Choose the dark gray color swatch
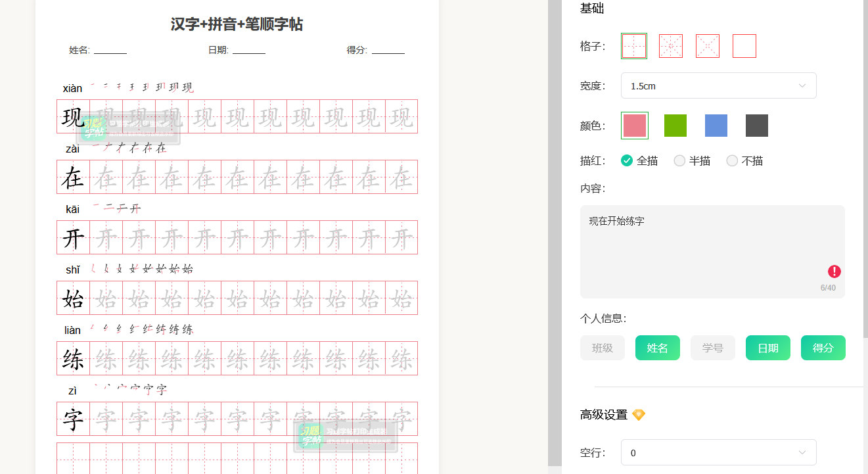This screenshot has height=474, width=868. (x=757, y=126)
